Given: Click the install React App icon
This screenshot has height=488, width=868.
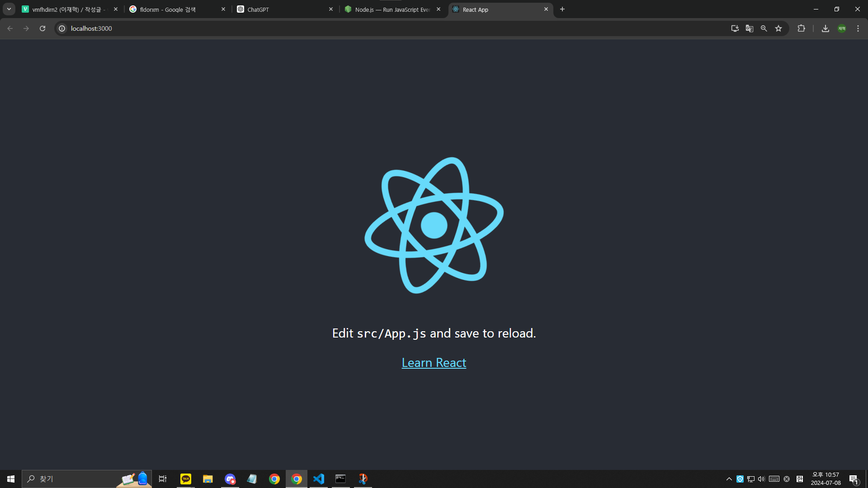Looking at the screenshot, I should point(734,28).
